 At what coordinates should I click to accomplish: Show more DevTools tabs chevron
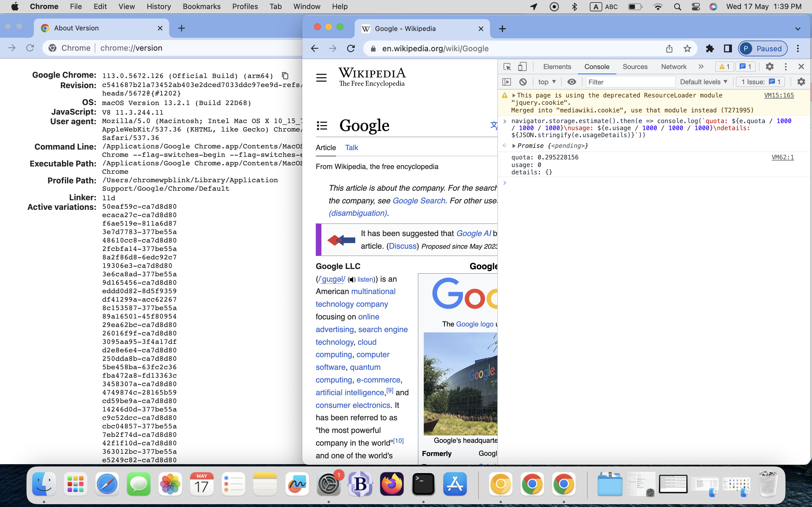pos(701,67)
